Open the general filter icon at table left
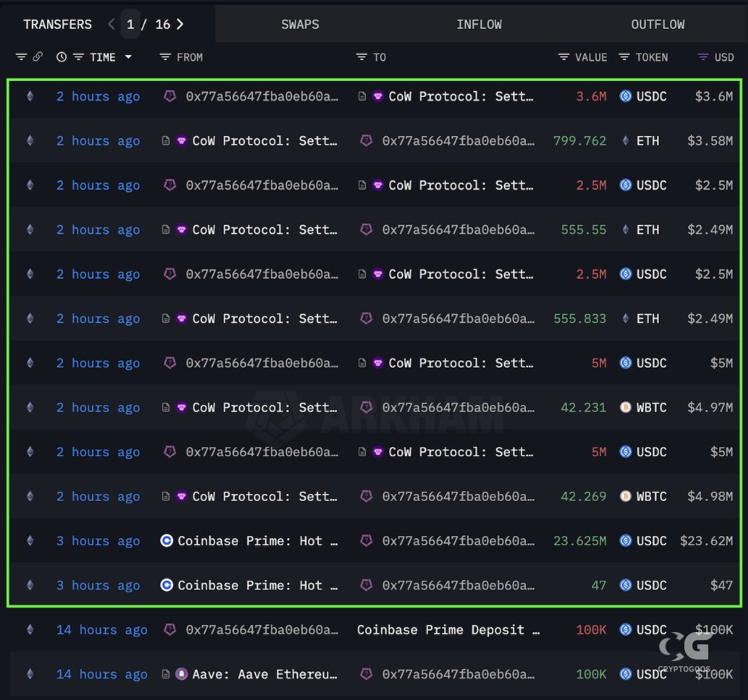Image resolution: width=748 pixels, height=700 pixels. 21,57
